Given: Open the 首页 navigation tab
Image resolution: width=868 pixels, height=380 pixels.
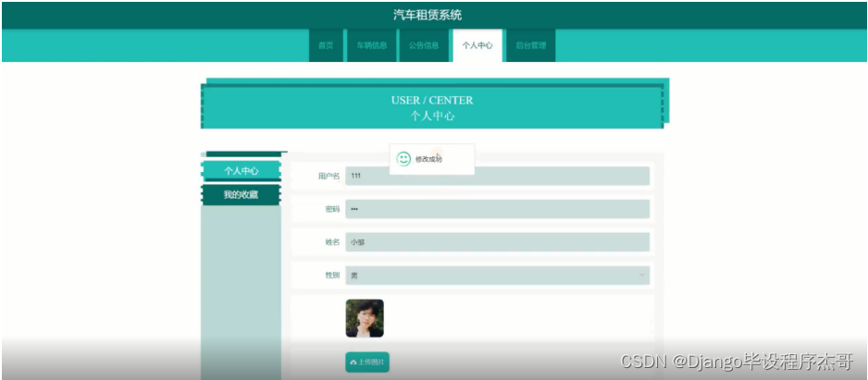Looking at the screenshot, I should [326, 45].
